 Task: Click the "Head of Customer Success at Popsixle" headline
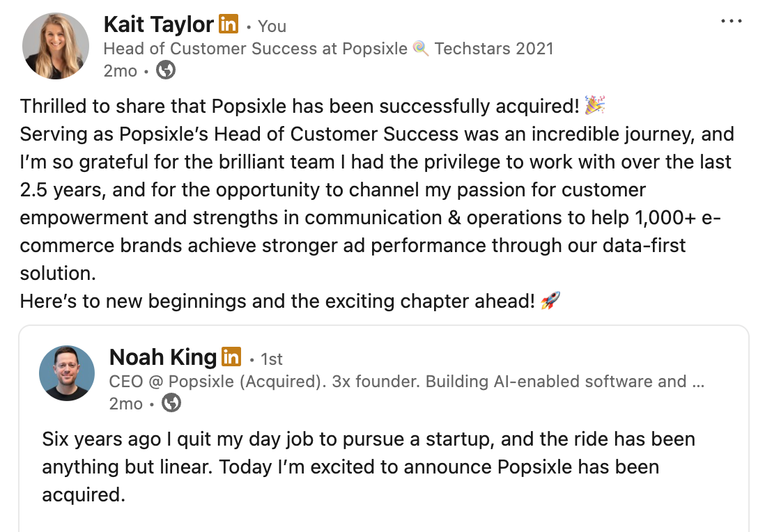[255, 49]
